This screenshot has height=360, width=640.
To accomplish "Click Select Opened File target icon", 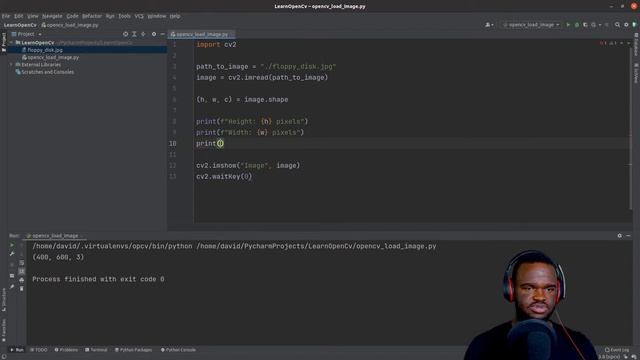I will click(x=125, y=34).
